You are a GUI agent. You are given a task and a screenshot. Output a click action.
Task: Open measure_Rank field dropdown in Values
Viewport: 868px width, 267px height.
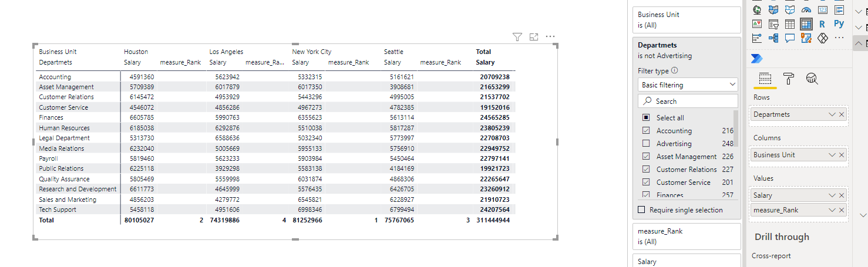coord(832,210)
